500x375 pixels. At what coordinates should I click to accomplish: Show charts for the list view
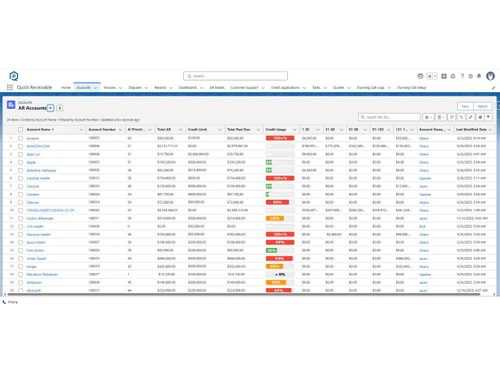click(x=480, y=117)
